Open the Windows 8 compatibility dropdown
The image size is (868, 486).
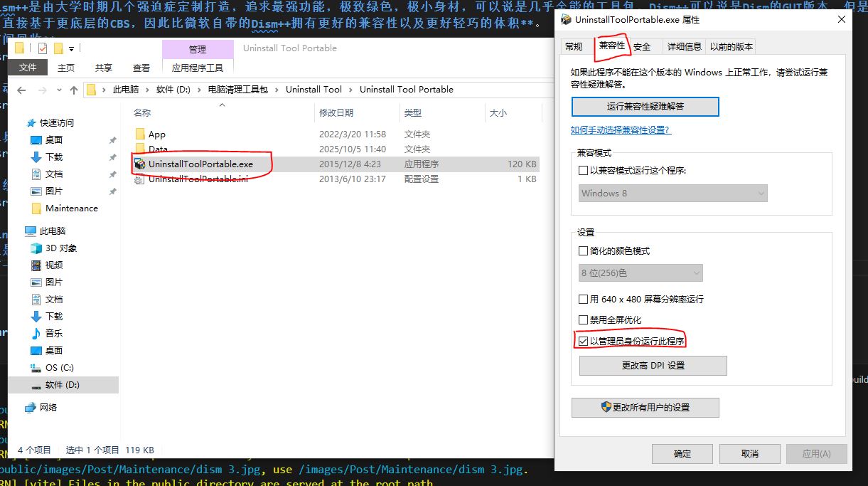tap(673, 194)
